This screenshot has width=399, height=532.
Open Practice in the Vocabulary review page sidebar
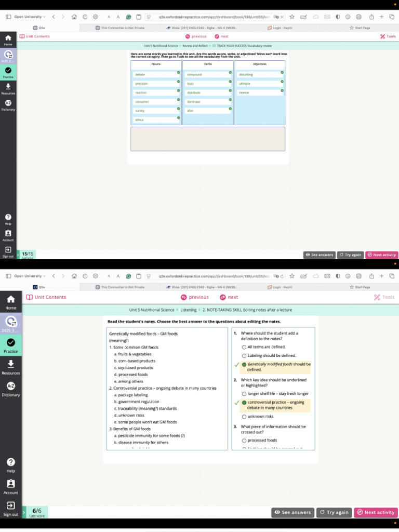click(x=8, y=72)
